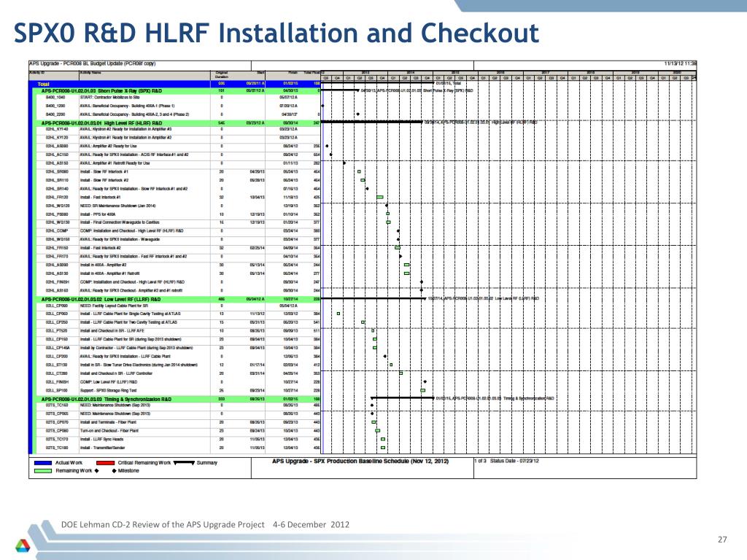This screenshot has width=747, height=560.
Task: Click 'Install and Checkout in SR - LLRF Controller'
Action: 116,373
